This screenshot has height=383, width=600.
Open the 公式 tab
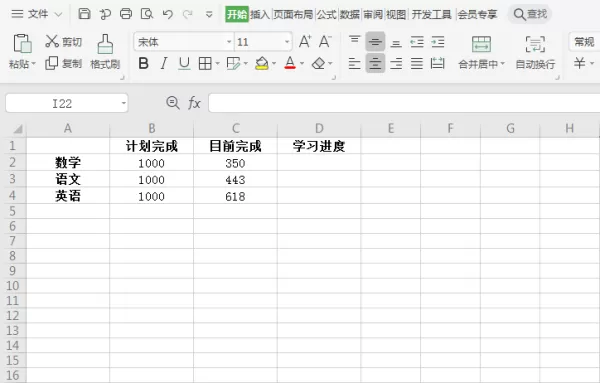click(326, 15)
